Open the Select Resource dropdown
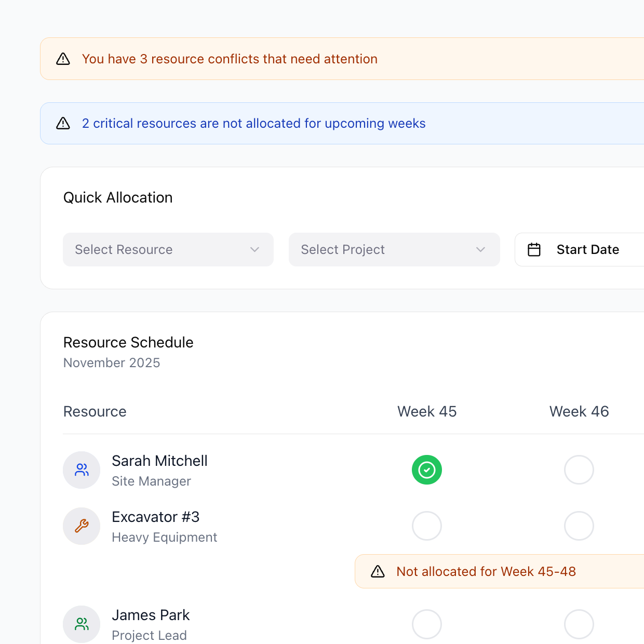 click(x=168, y=250)
